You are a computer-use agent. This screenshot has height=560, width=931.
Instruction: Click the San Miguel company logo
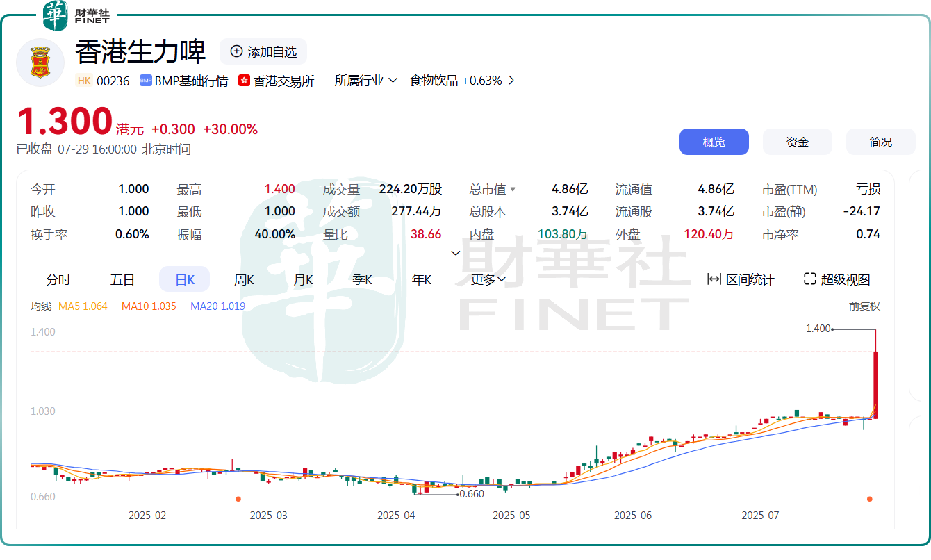(x=40, y=63)
